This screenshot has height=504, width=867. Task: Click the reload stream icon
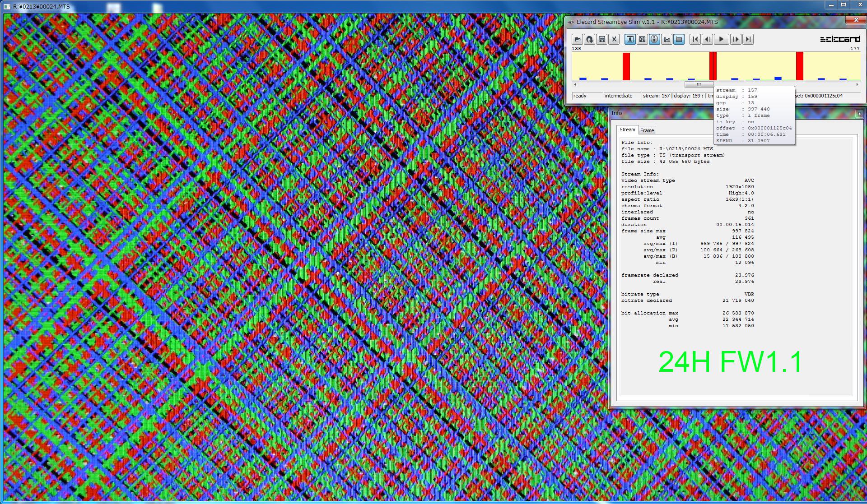pyautogui.click(x=589, y=39)
